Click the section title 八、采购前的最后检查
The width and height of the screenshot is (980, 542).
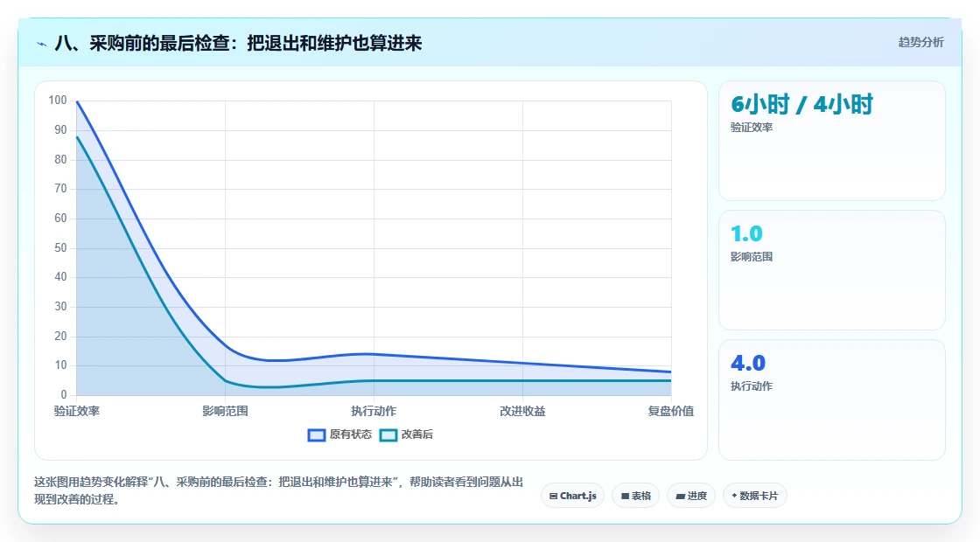238,43
